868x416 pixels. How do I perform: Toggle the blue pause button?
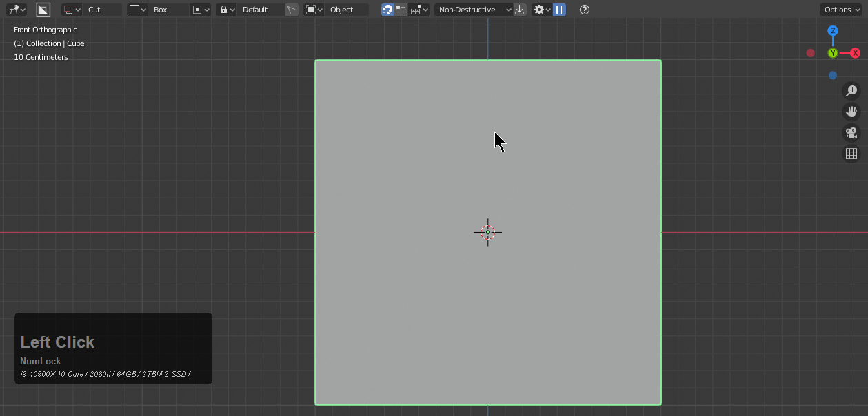(x=559, y=10)
